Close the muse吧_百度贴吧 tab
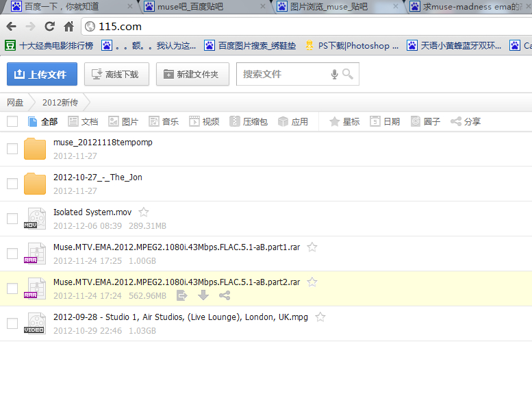Viewport: 532px width, 405px height. click(263, 6)
